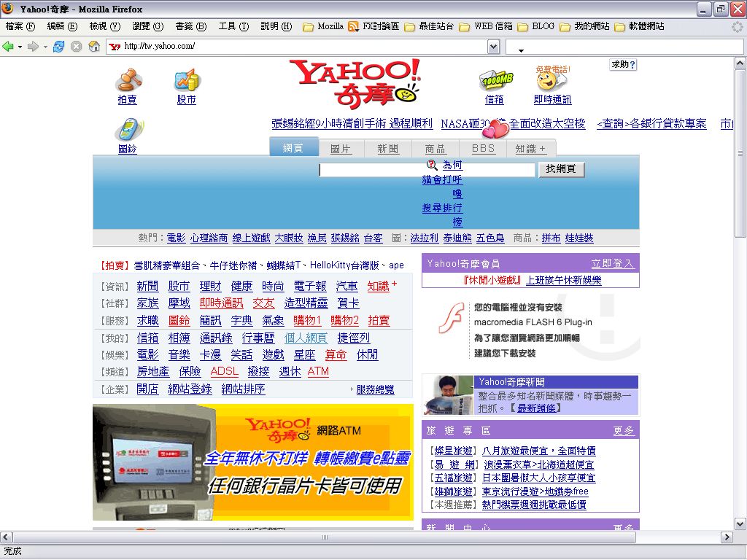The height and width of the screenshot is (560, 747).
Task: Click the 找網頁 search button
Action: [561, 169]
